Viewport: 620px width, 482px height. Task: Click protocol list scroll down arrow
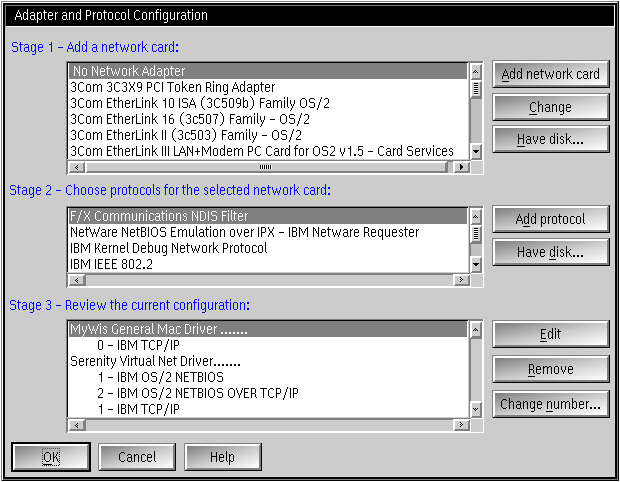tap(476, 265)
